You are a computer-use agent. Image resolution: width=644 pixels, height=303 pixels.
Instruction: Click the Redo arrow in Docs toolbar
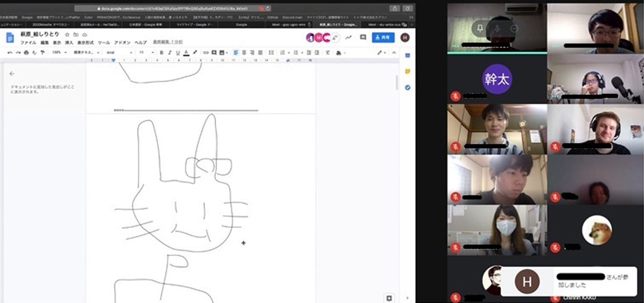18,53
